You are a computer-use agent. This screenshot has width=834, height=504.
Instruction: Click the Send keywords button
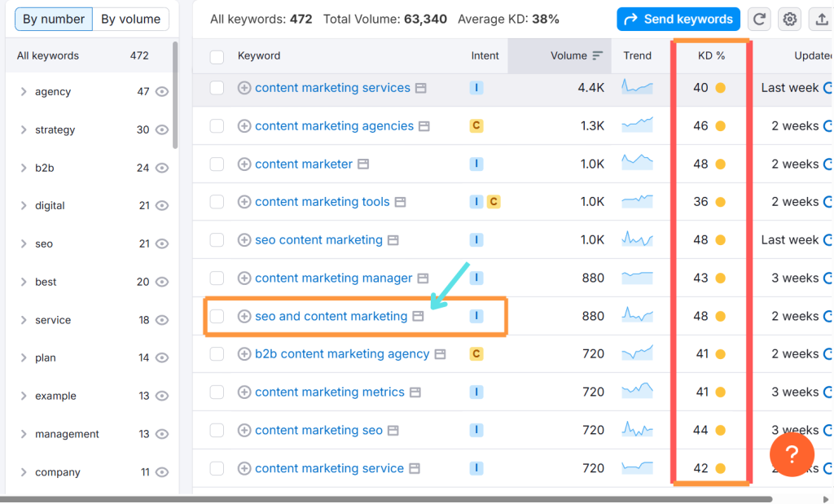point(678,19)
